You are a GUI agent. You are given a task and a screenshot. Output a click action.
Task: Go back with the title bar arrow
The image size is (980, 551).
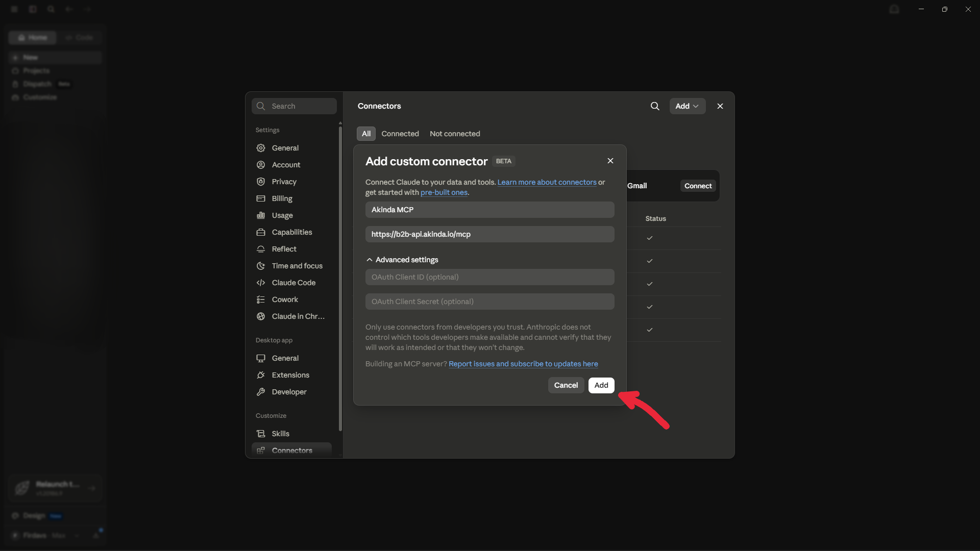point(69,9)
